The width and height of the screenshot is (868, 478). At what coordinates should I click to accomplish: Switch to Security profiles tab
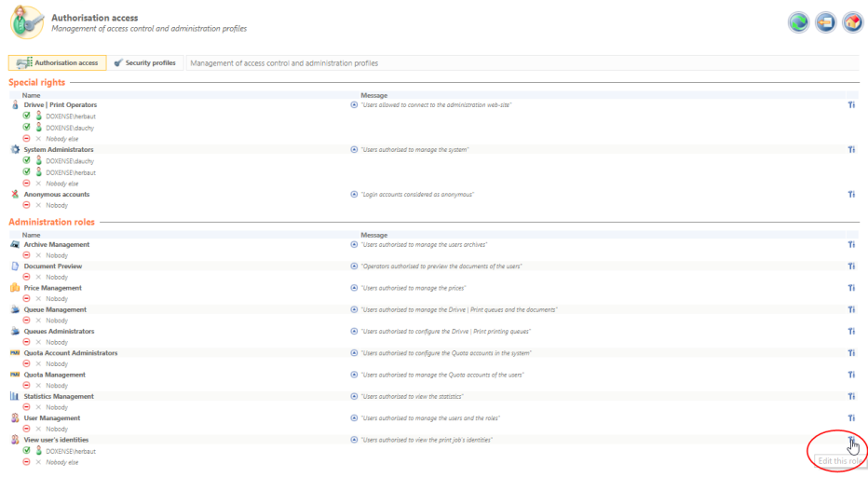[x=144, y=63]
